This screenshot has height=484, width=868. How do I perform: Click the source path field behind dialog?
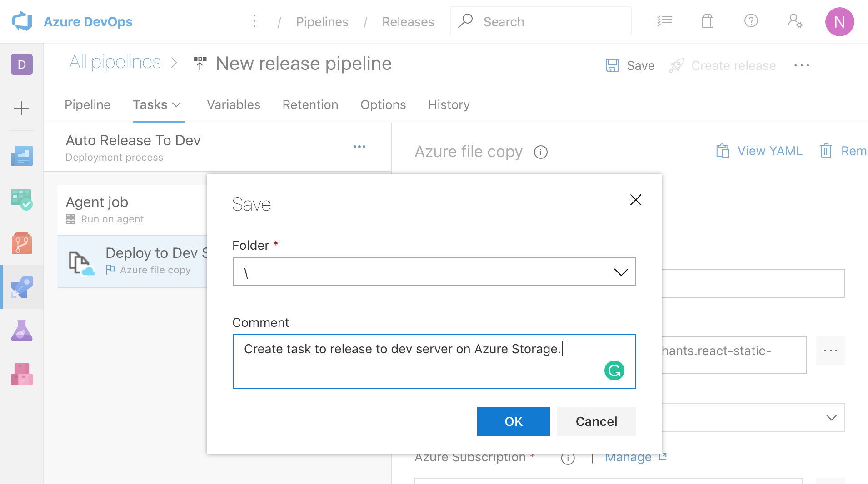[x=733, y=355]
